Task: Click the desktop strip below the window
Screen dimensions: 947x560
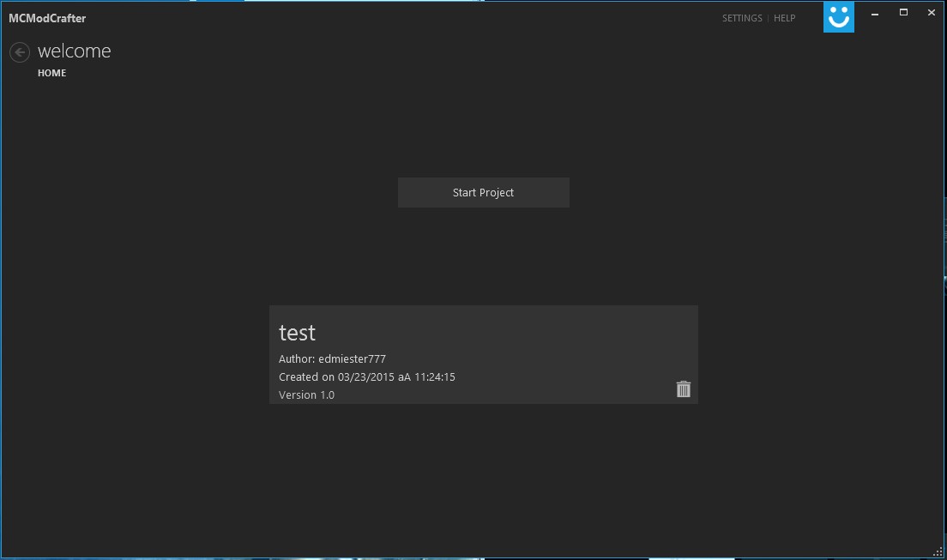Action: click(472, 557)
